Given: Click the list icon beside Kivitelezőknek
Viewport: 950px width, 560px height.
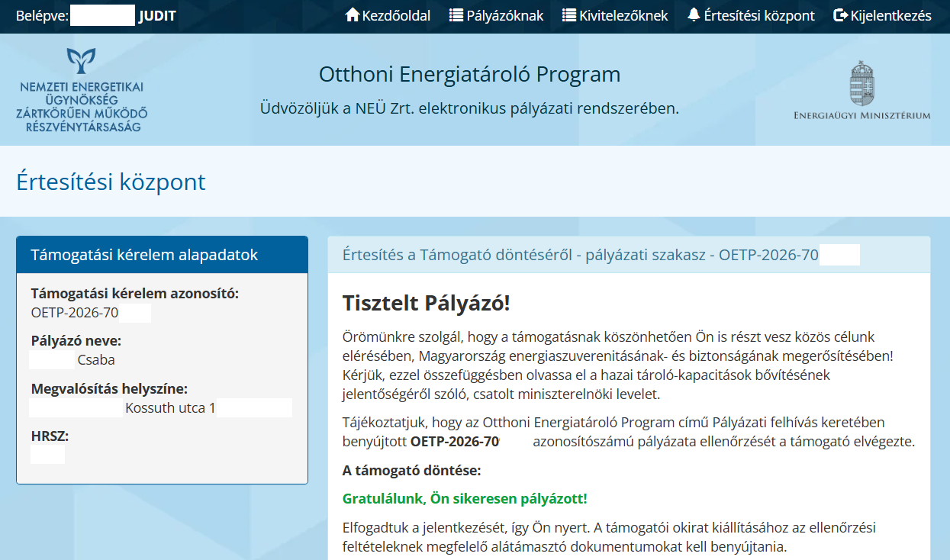Looking at the screenshot, I should [x=568, y=15].
